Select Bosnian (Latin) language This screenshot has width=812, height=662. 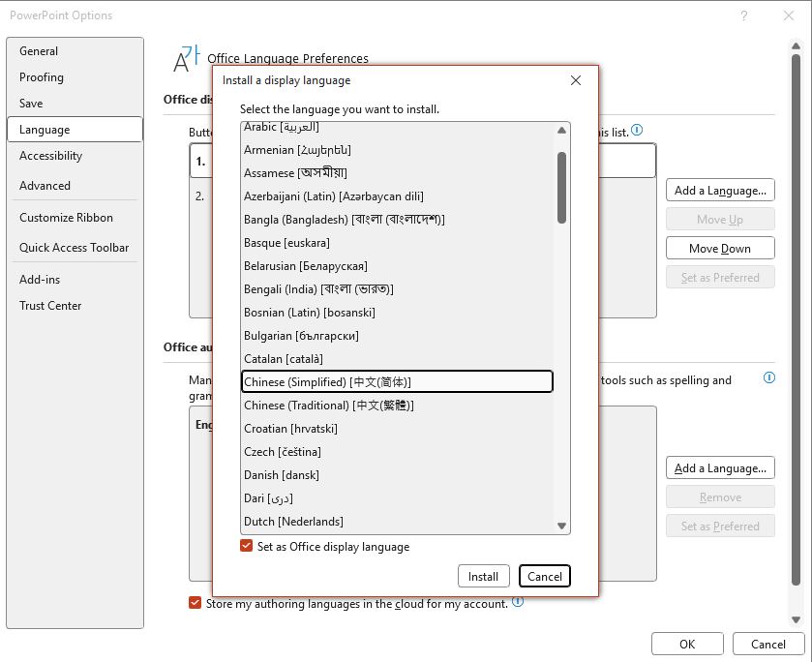pos(397,313)
